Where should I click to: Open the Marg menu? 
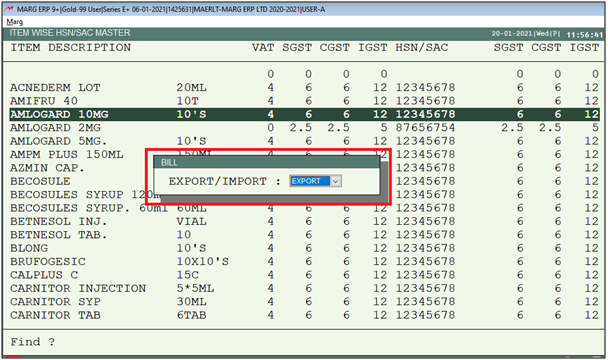click(x=15, y=22)
